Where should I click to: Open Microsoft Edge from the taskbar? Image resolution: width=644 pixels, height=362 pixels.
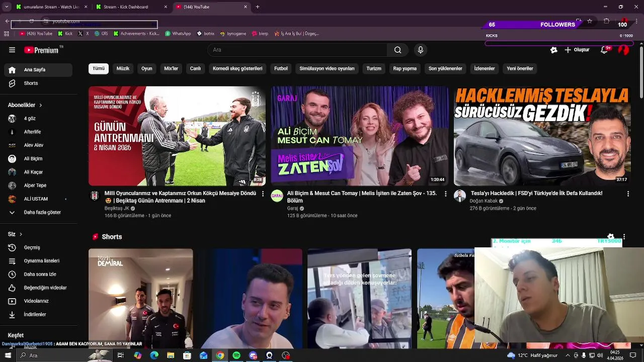(x=154, y=355)
